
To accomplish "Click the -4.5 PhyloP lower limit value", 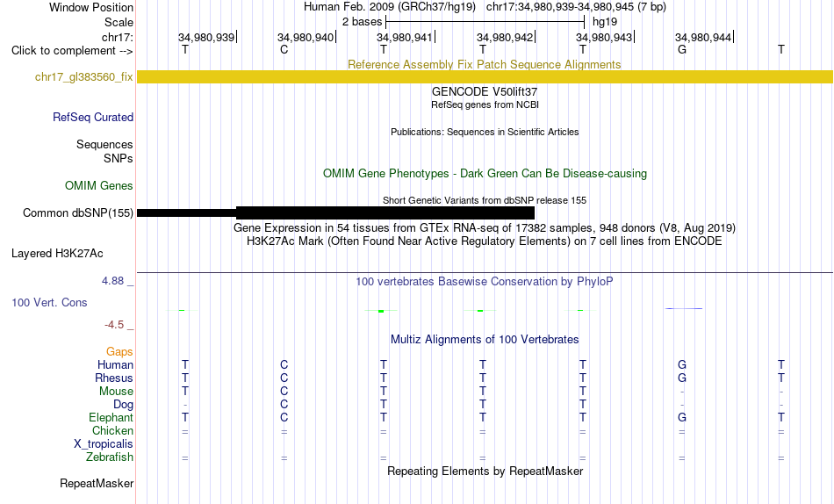I will 114,325.
